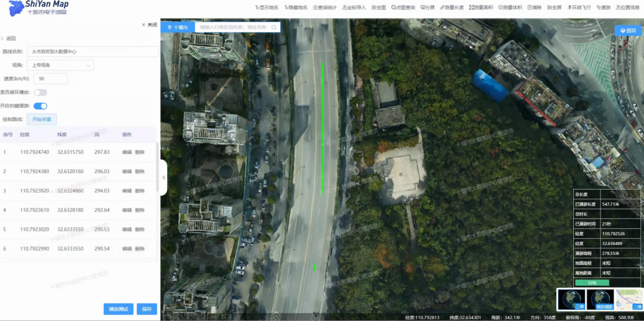Click 显示地名 in the top toolbar
Viewport: 644px width, 321px height.
click(267, 8)
